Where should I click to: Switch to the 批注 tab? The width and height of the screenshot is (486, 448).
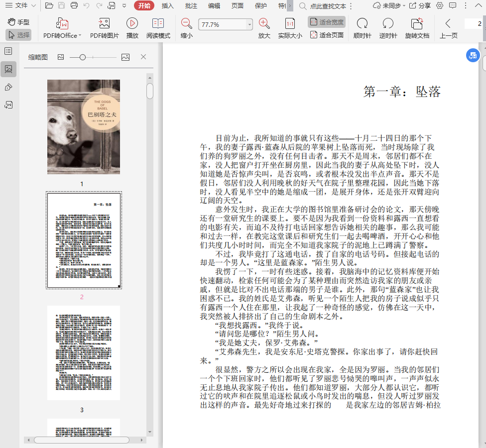point(191,5)
